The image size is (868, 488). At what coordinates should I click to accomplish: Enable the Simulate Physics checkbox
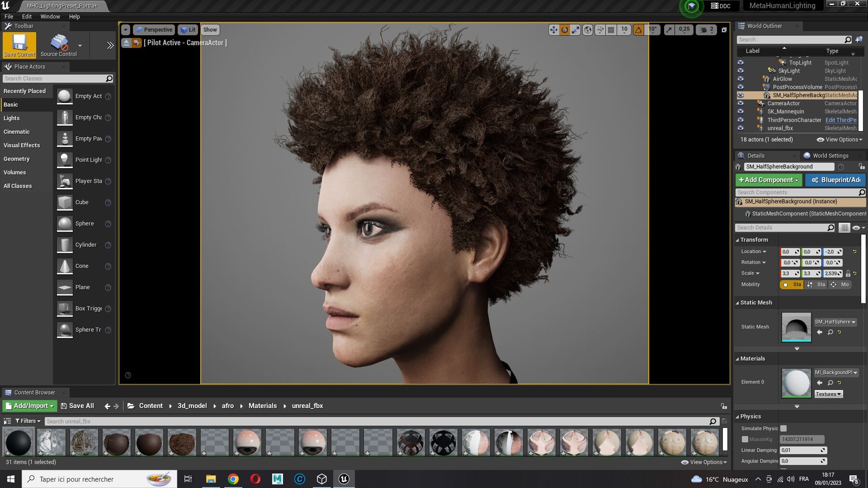(x=784, y=428)
